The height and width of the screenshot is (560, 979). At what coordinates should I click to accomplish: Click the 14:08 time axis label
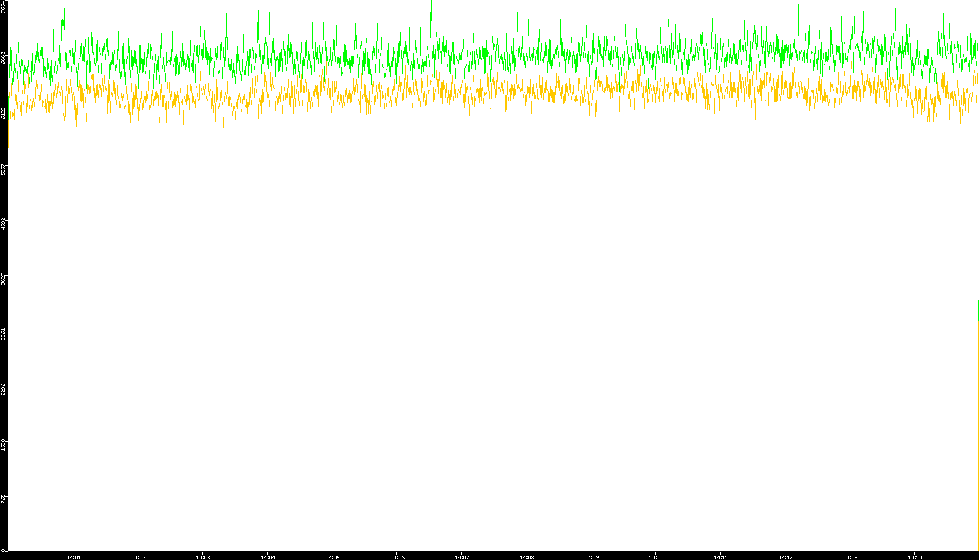[x=526, y=557]
